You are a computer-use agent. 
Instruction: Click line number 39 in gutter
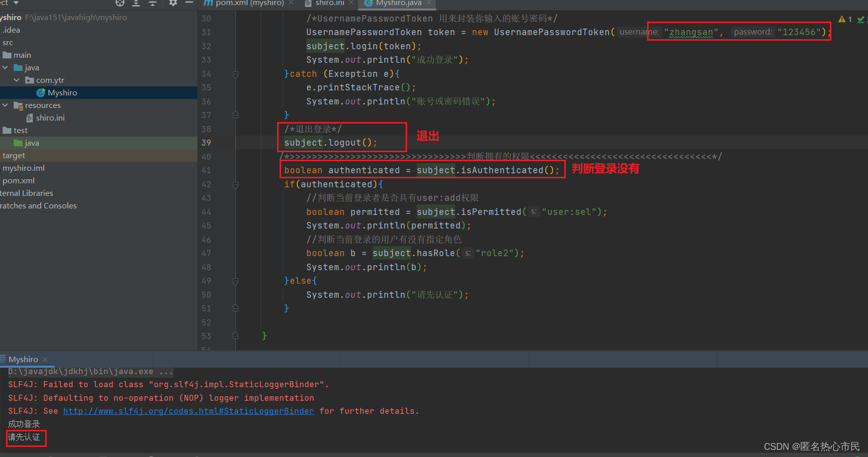tap(206, 143)
